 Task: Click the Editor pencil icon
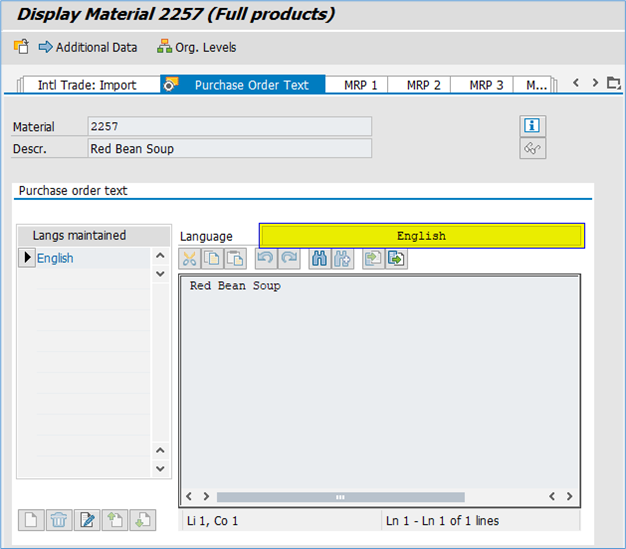(x=87, y=520)
